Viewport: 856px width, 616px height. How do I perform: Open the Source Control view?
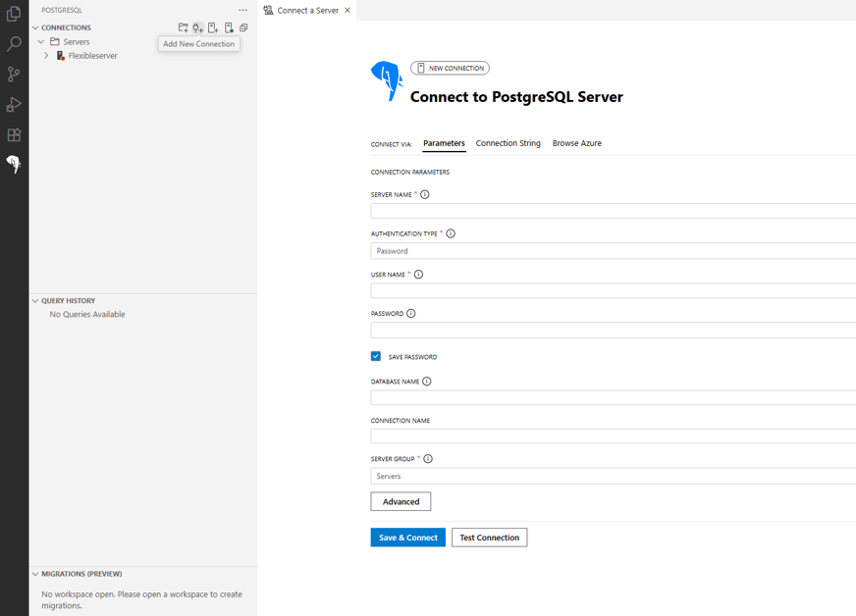[x=14, y=74]
